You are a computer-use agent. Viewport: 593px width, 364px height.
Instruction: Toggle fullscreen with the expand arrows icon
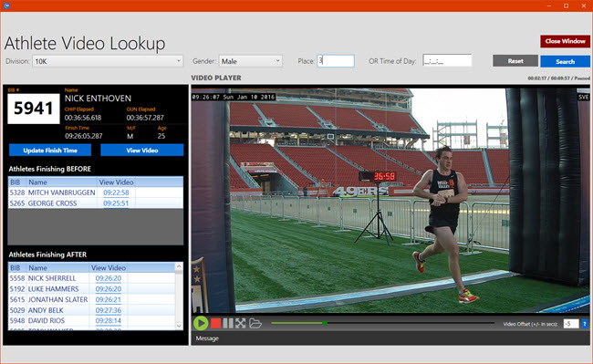click(x=241, y=323)
